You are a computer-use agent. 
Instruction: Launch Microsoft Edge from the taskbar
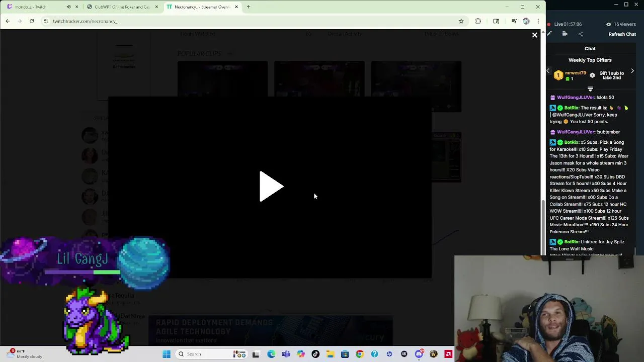tap(271, 354)
